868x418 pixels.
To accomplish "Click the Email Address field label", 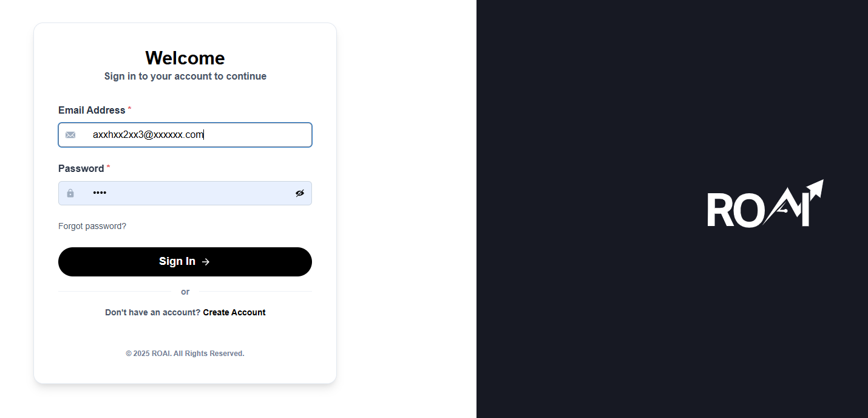I will tap(92, 110).
